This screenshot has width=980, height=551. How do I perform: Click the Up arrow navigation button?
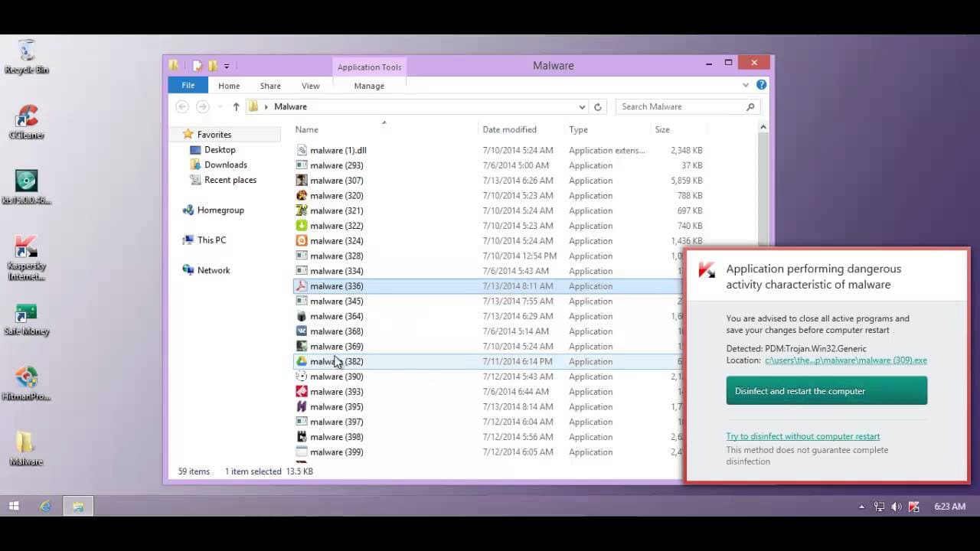click(236, 106)
